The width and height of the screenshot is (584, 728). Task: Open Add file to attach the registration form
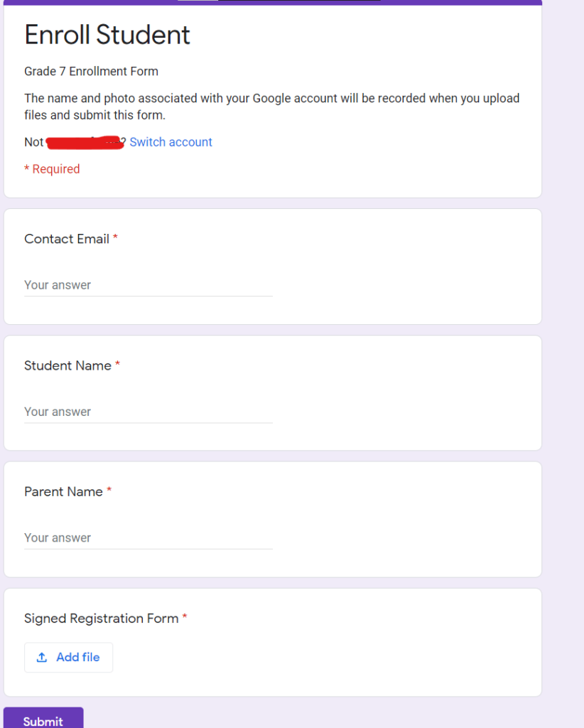(68, 657)
